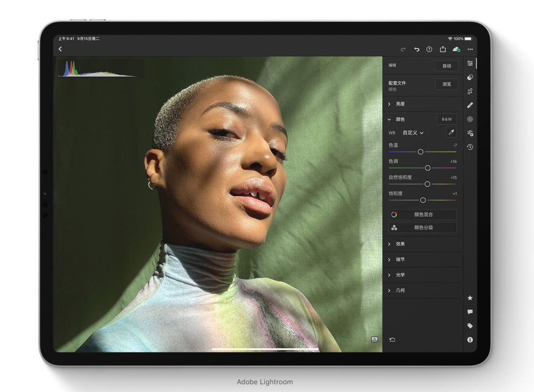534x392 pixels.
Task: Open the share export icon
Action: [x=443, y=49]
